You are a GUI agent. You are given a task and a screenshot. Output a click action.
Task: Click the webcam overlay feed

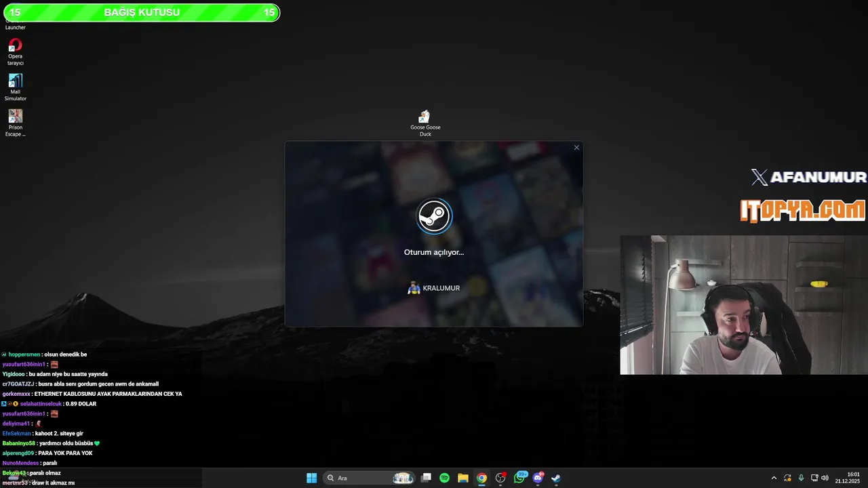[744, 305]
